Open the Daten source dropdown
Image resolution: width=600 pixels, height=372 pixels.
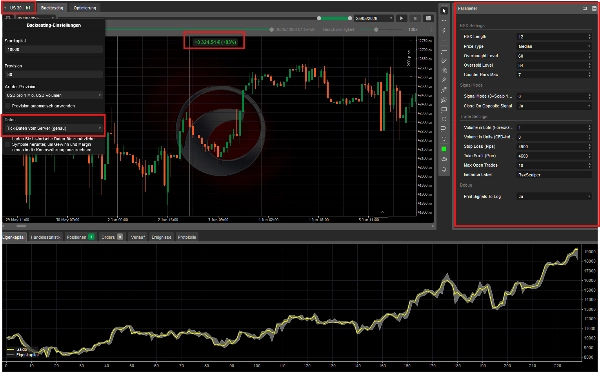click(x=54, y=128)
